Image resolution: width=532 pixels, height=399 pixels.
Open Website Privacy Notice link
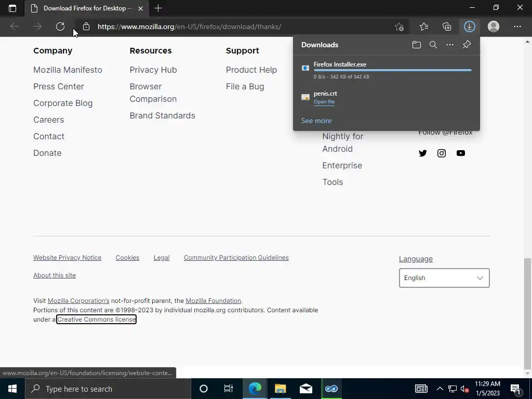click(67, 258)
